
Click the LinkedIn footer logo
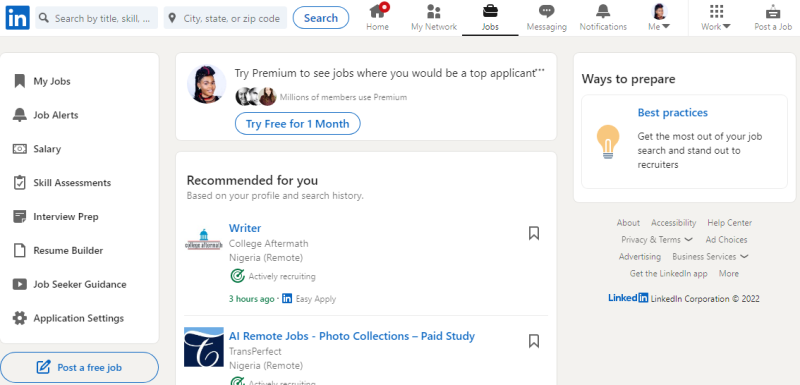pos(628,298)
